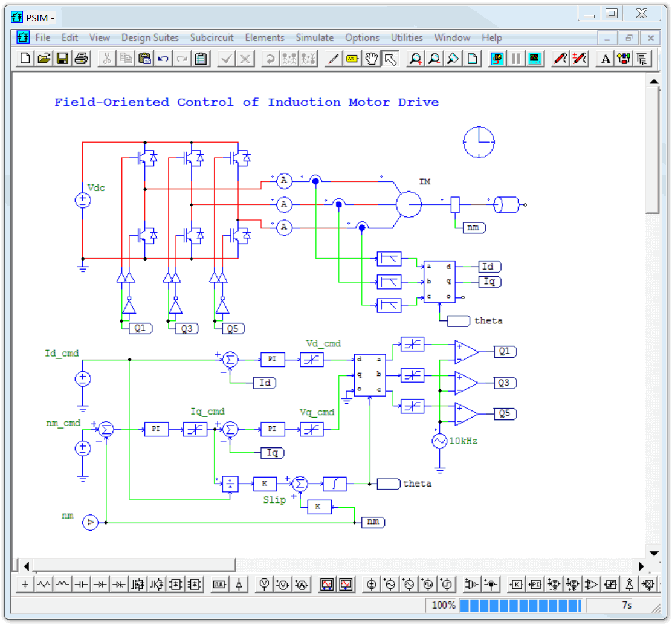Run the simulation from the toolbar
672x625 pixels.
point(497,59)
